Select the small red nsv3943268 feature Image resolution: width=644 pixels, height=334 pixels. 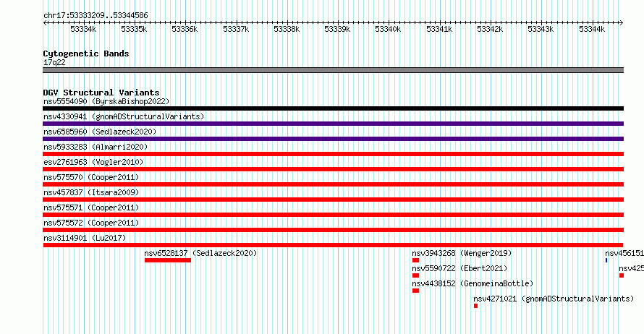tap(415, 260)
